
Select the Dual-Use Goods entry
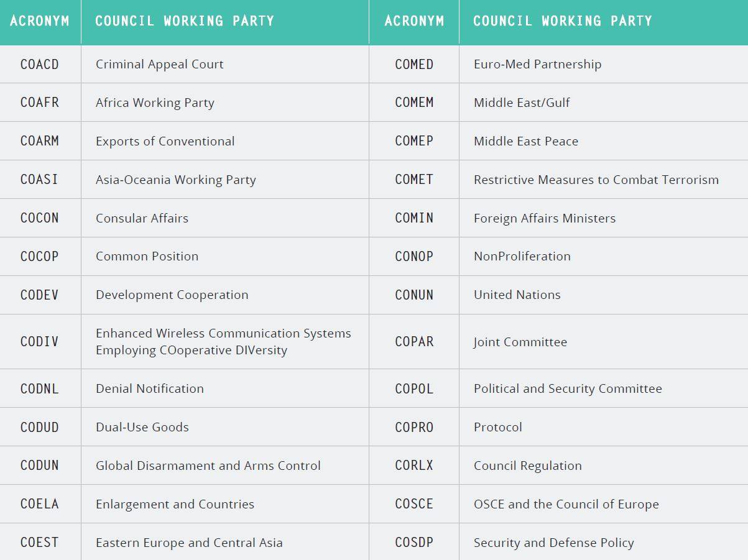(142, 427)
